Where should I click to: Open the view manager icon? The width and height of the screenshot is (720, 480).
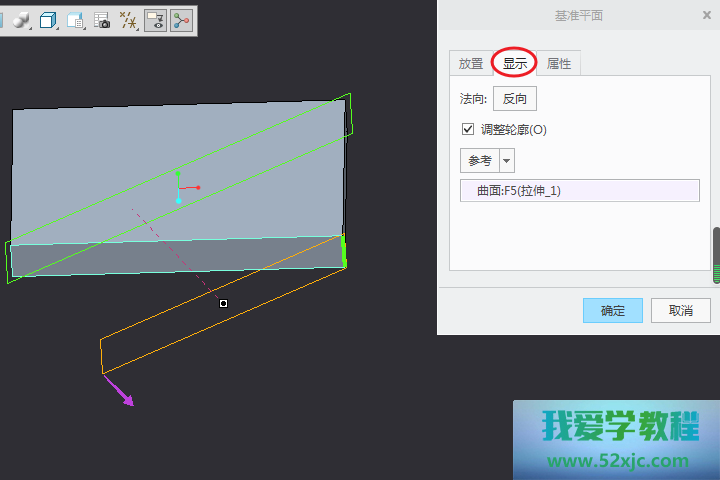tap(75, 20)
